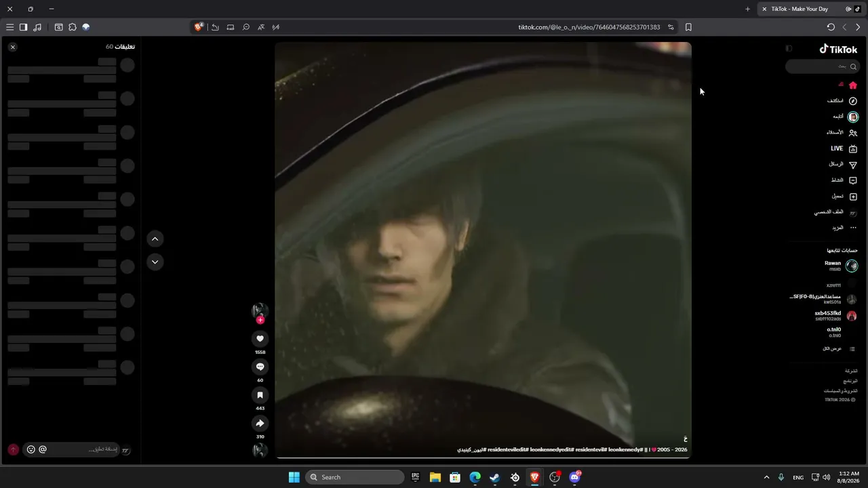
Task: Follow the creator with the red plus badge
Action: point(260,320)
